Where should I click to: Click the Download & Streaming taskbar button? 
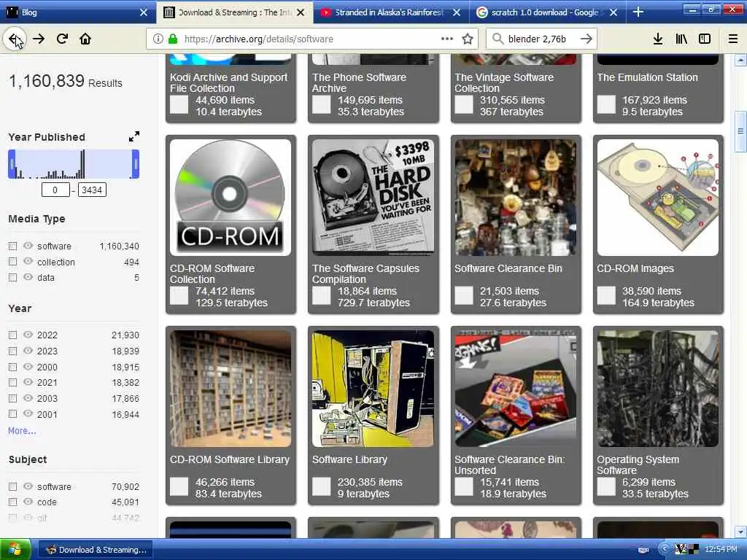click(96, 550)
